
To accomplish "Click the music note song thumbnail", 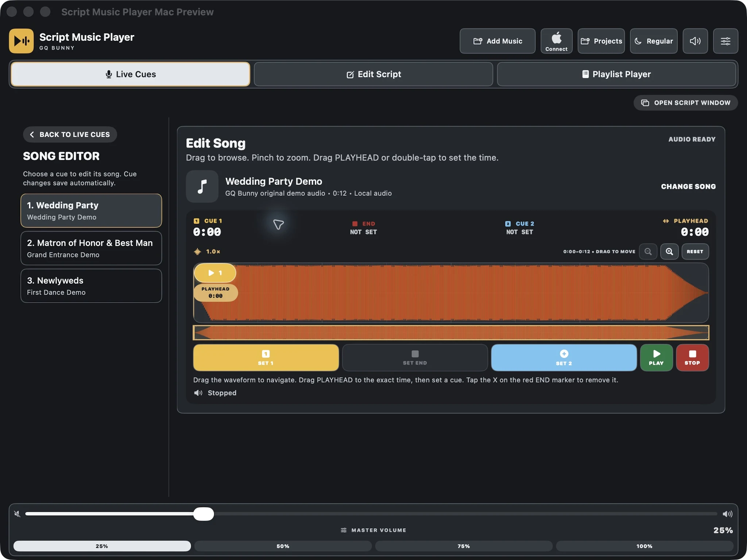I will click(x=202, y=186).
